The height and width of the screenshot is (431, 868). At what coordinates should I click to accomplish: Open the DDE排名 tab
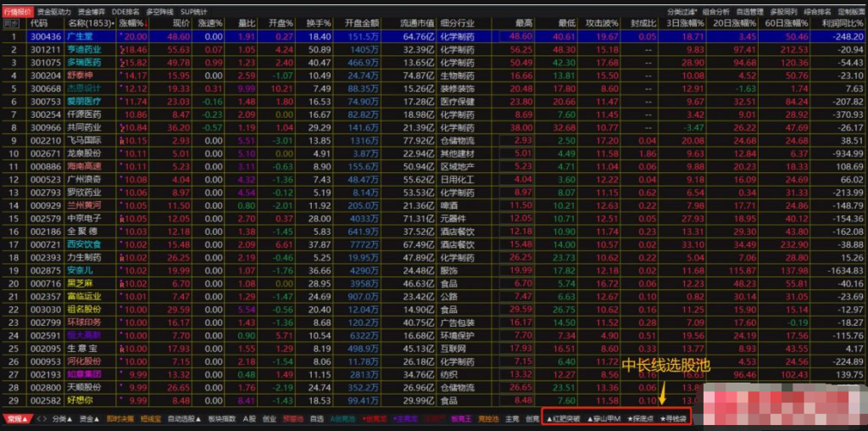(x=125, y=12)
